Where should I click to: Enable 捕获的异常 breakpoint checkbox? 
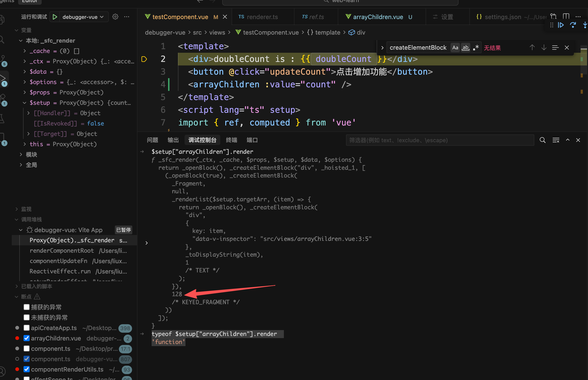coord(26,307)
